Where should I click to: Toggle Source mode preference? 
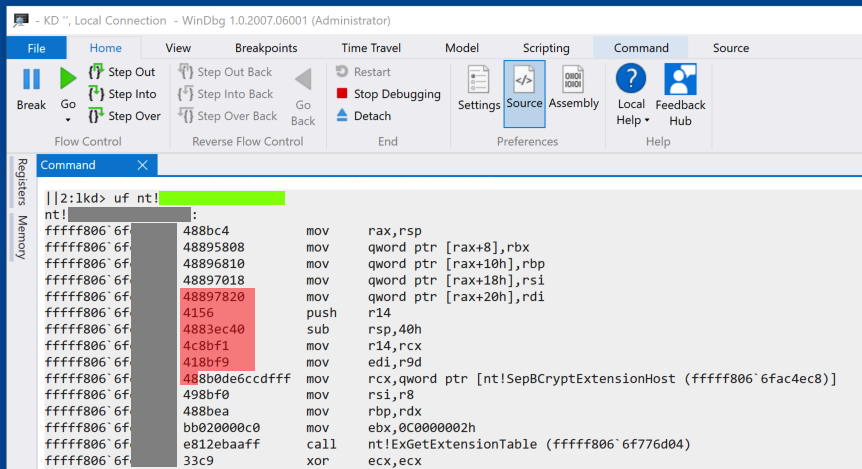[x=524, y=94]
